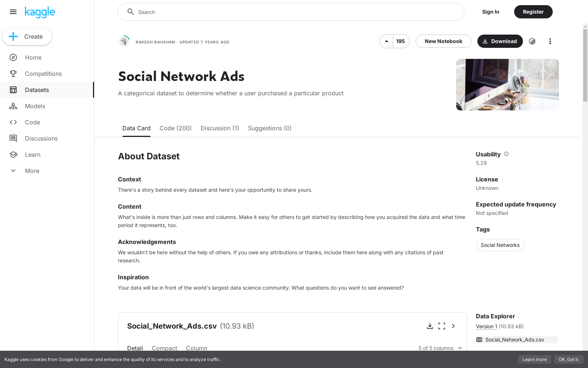Click Learn more in cookie banner
The width and height of the screenshot is (588, 368).
coord(535,360)
